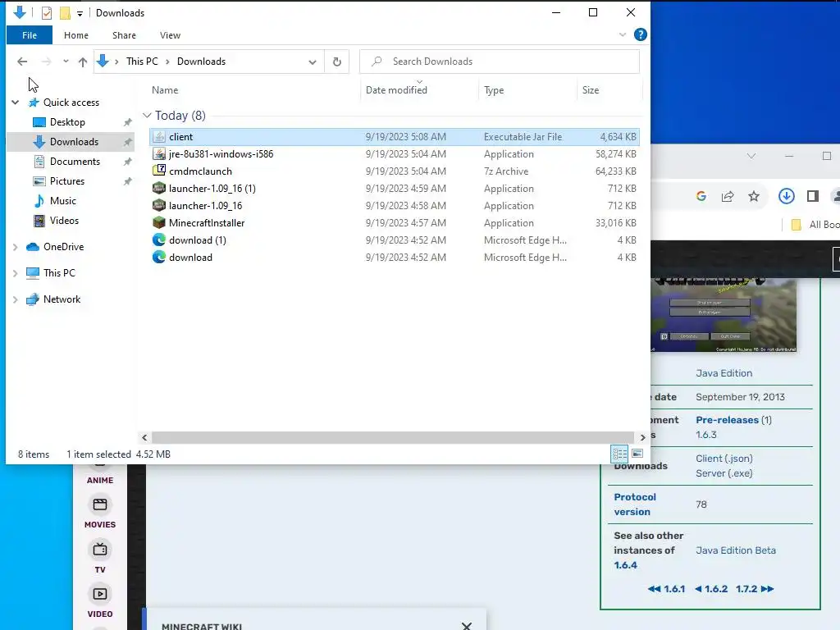Toggle the browser side panel icon
Screen dimensions: 840x630
[x=813, y=196]
